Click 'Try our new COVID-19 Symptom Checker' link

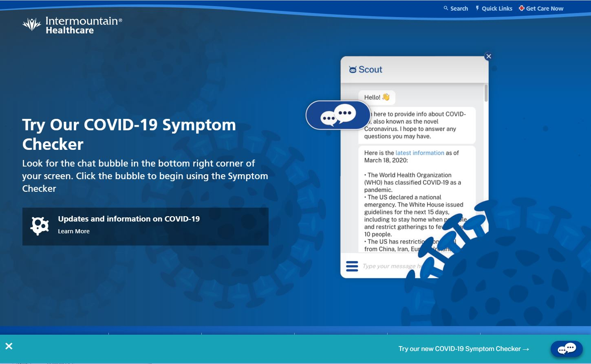coord(464,349)
